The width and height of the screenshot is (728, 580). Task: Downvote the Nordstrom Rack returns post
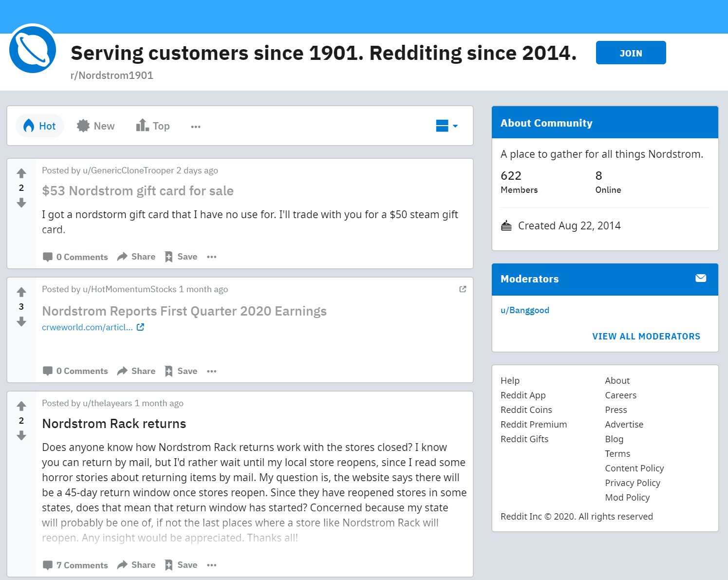21,436
